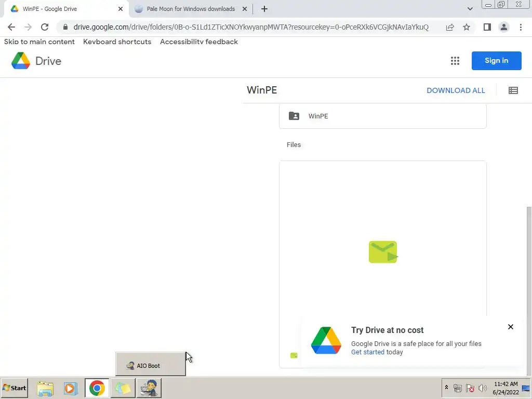Open the Chrome three-dot menu
Viewport: 532px width, 399px height.
tap(521, 27)
